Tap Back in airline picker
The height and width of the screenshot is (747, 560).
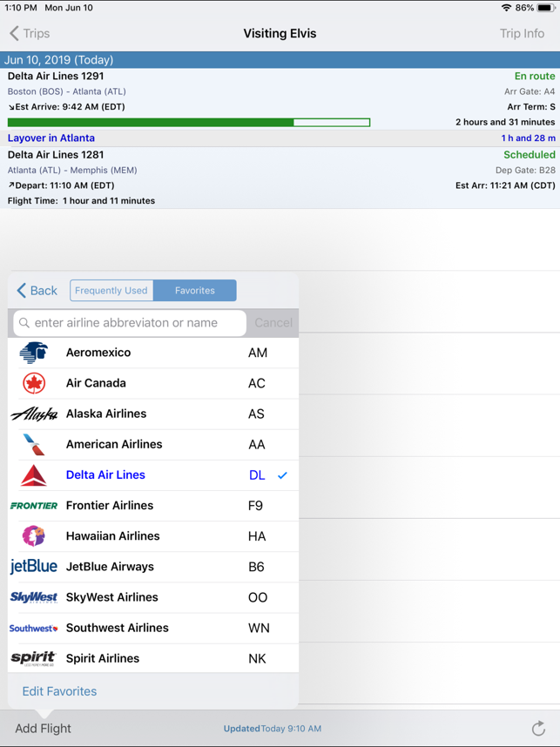point(37,291)
